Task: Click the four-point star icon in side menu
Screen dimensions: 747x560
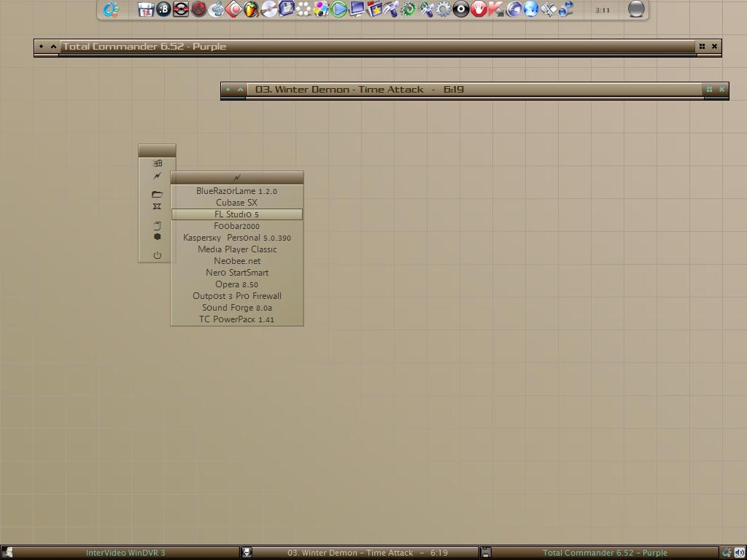Action: click(158, 206)
